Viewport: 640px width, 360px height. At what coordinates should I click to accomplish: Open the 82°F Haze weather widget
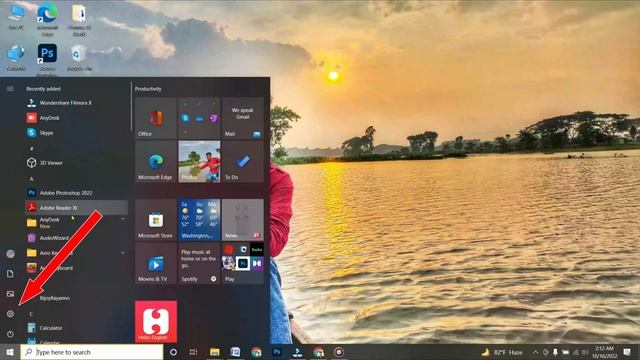pyautogui.click(x=502, y=352)
